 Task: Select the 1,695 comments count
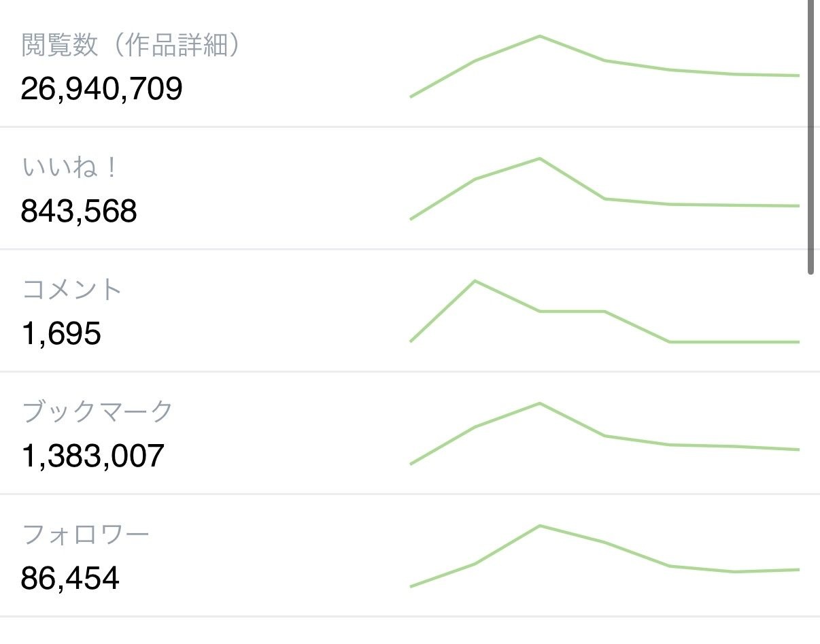coord(61,334)
